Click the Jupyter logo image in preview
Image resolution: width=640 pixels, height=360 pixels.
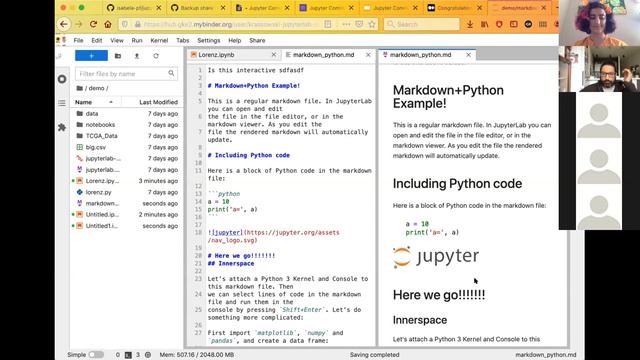(x=436, y=257)
